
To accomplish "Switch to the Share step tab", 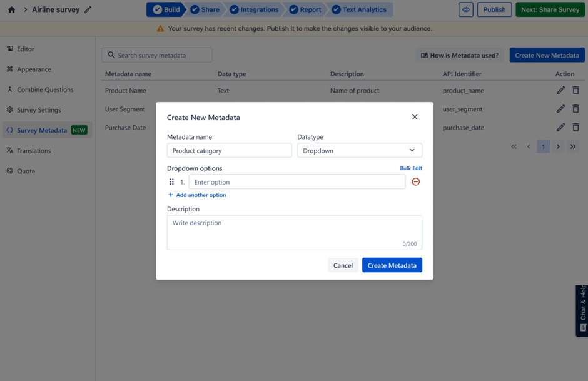I will 206,9.
